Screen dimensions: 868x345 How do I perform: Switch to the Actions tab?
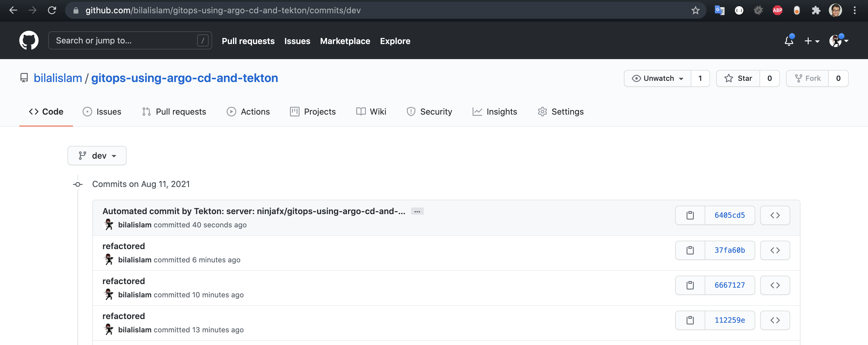(248, 112)
